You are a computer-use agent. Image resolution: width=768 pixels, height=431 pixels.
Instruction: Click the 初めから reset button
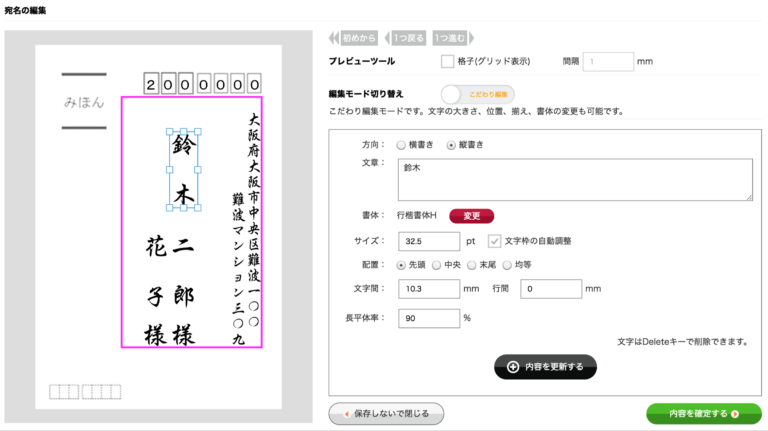click(x=354, y=38)
